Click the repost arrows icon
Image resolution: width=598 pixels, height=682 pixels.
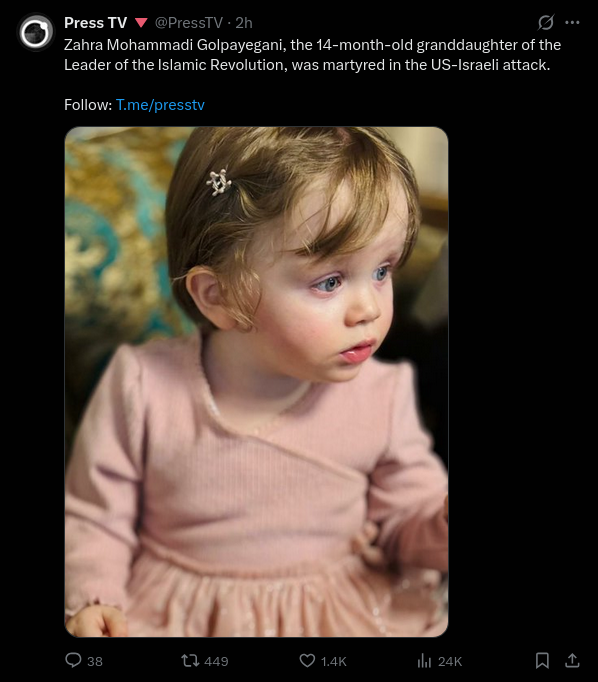(190, 661)
